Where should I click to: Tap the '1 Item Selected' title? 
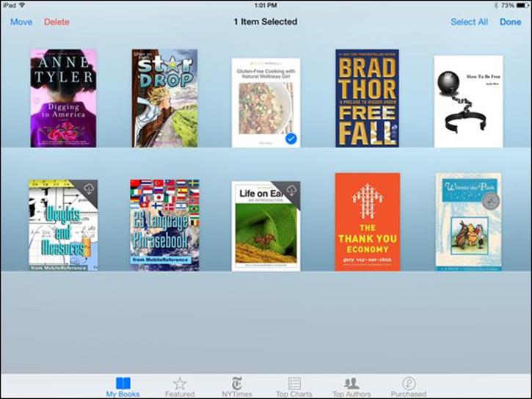(266, 22)
